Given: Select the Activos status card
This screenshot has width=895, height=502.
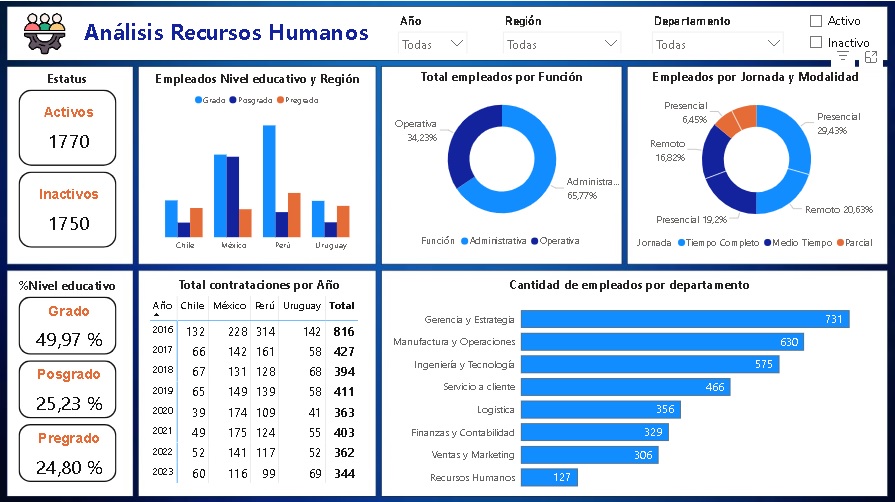Looking at the screenshot, I should tap(69, 128).
